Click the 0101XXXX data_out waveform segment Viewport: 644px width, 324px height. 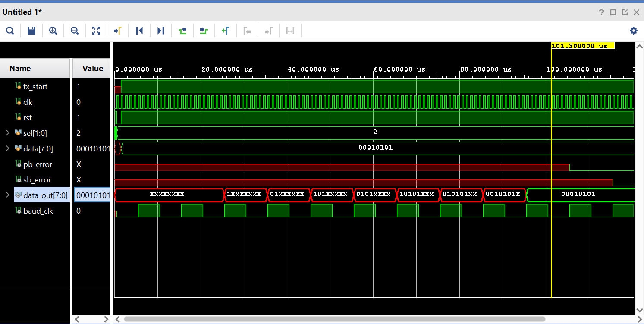(375, 195)
